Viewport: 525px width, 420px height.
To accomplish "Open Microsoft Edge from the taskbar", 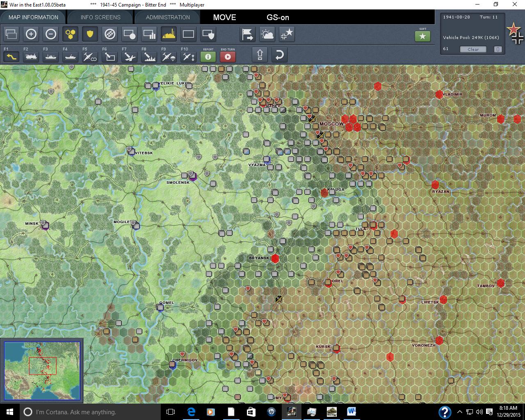I will (x=191, y=412).
